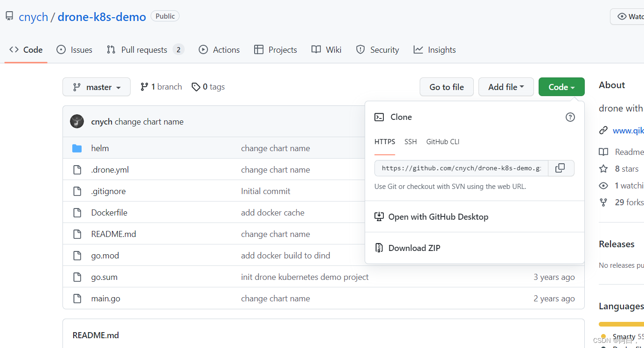The image size is (644, 348).
Task: Click the Watch button at top right
Action: [627, 16]
